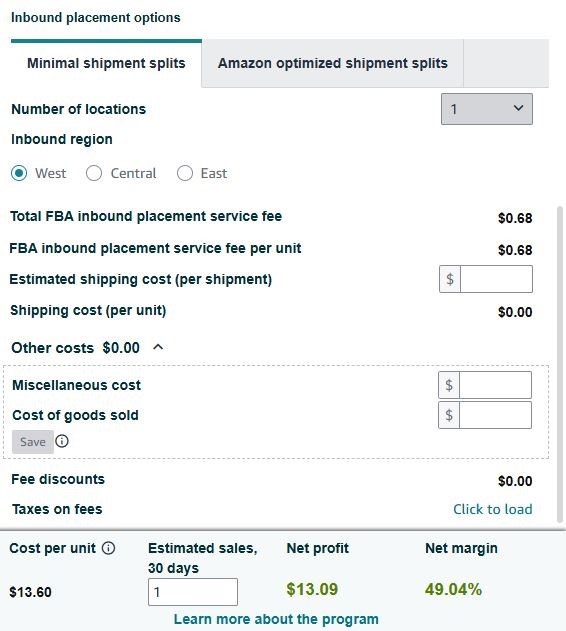
Task: Click to load Taxes on fees
Action: [x=493, y=509]
